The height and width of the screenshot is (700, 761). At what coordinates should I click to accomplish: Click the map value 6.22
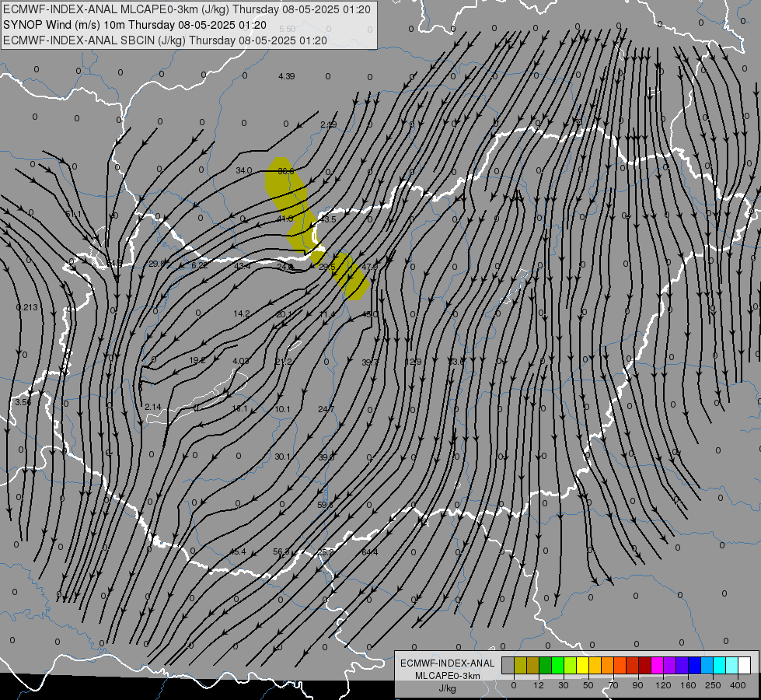tap(199, 265)
